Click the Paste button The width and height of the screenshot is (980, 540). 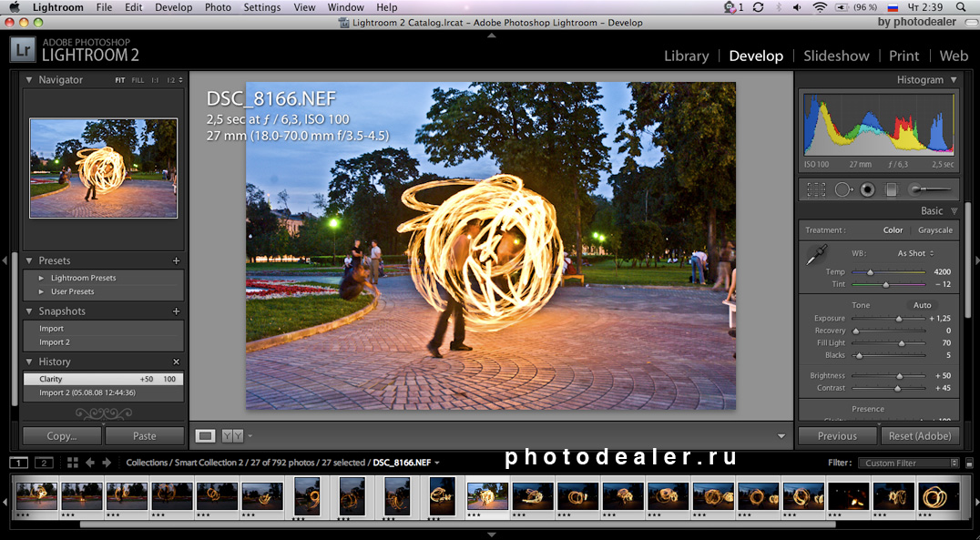(x=145, y=436)
